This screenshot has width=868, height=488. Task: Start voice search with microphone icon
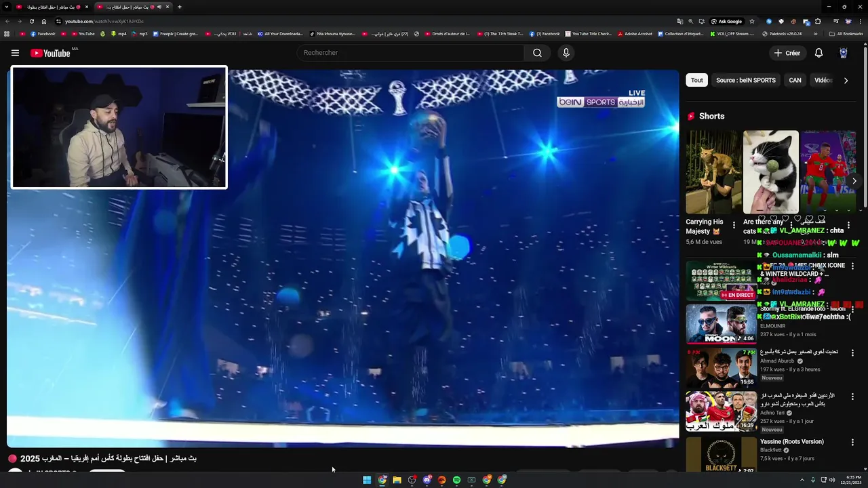566,53
